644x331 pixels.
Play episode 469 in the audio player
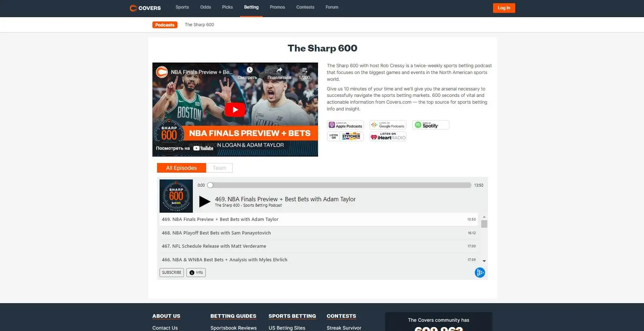pos(204,202)
